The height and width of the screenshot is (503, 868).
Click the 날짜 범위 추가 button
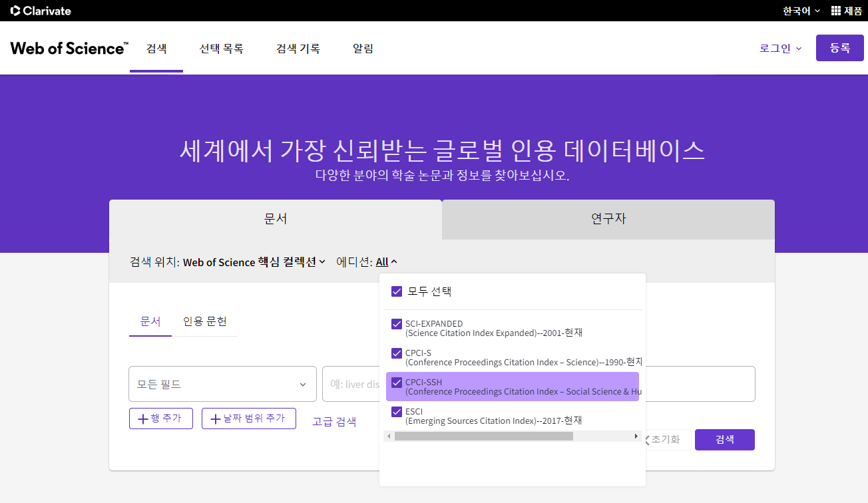pyautogui.click(x=249, y=419)
